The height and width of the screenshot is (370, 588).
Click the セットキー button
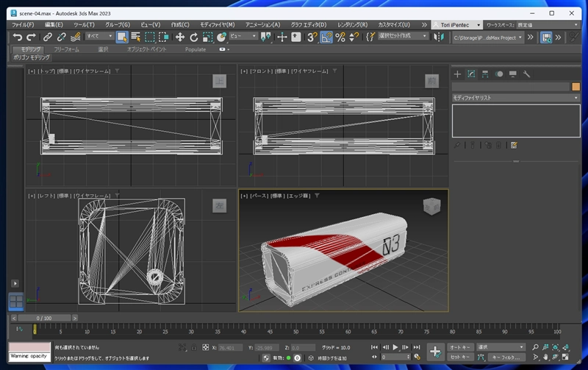460,357
